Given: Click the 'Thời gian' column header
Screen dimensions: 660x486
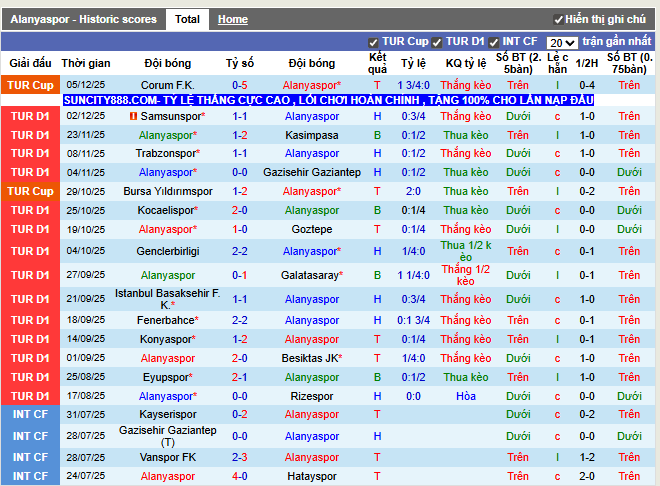Looking at the screenshot, I should [86, 63].
